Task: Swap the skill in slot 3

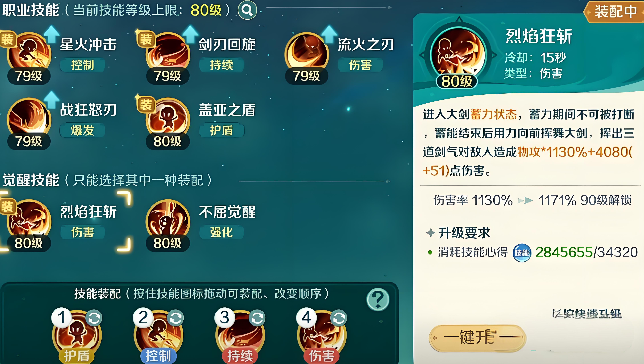Action: click(257, 318)
